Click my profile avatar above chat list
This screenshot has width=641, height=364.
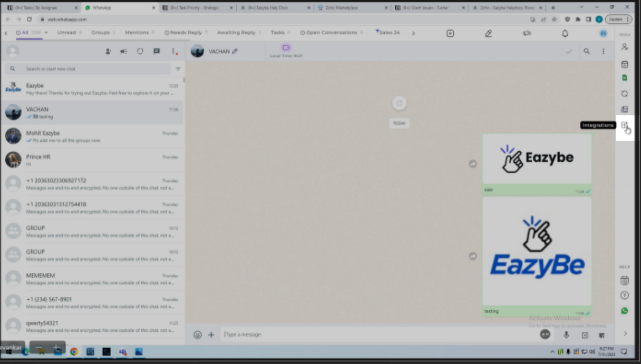click(x=13, y=51)
